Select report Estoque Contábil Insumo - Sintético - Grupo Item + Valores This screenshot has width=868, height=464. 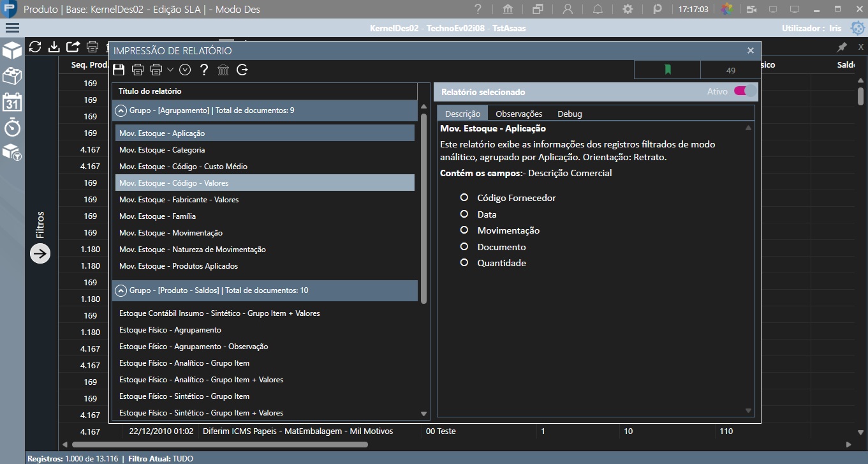coord(265,313)
